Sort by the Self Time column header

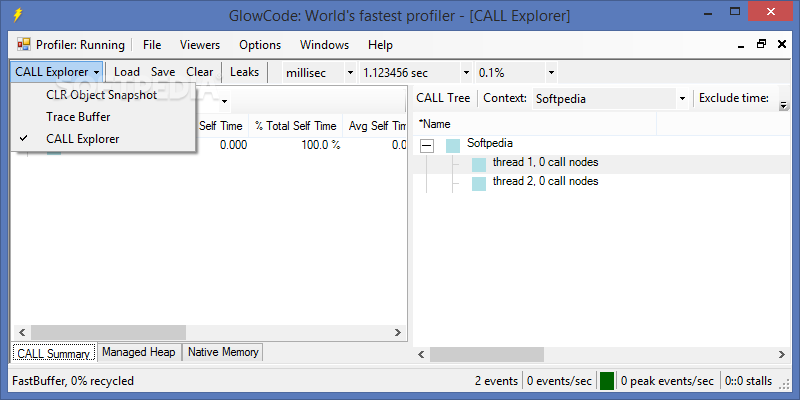point(221,126)
